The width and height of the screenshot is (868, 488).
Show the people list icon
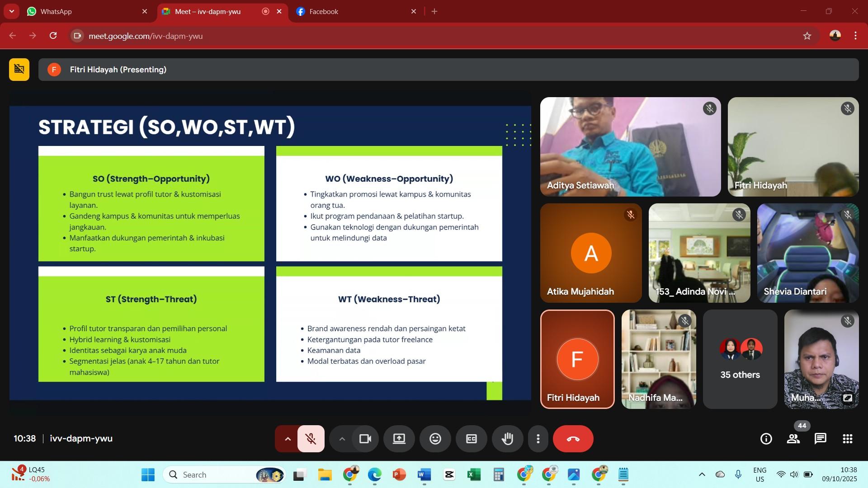coord(793,439)
